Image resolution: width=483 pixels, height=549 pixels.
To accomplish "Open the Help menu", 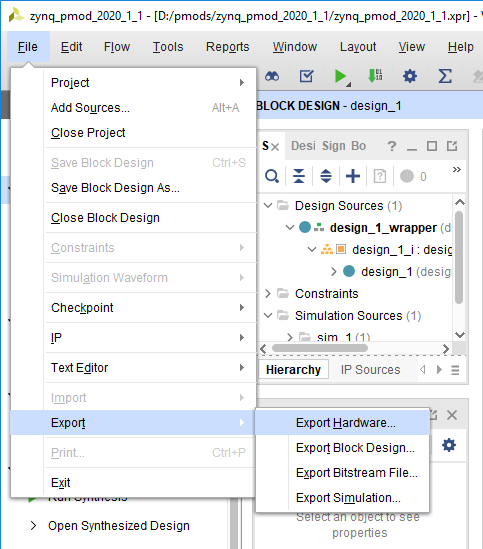I will click(460, 47).
